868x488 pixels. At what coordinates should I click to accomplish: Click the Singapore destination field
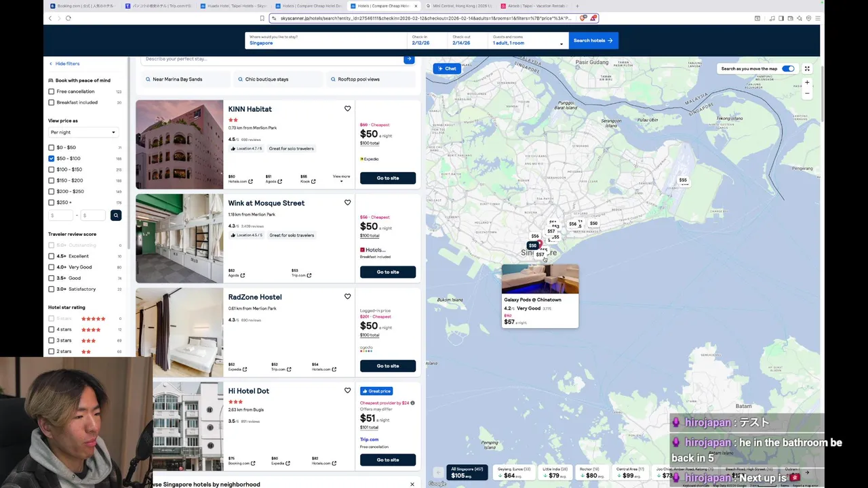tap(325, 40)
